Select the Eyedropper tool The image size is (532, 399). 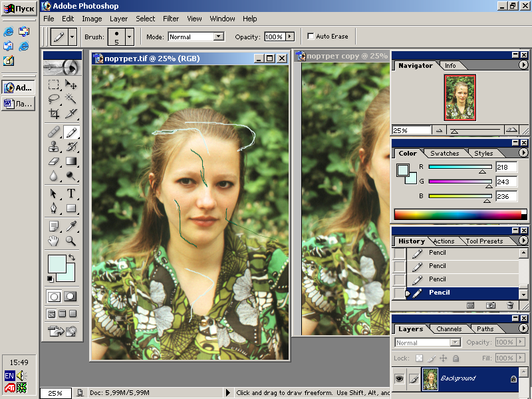[70, 226]
